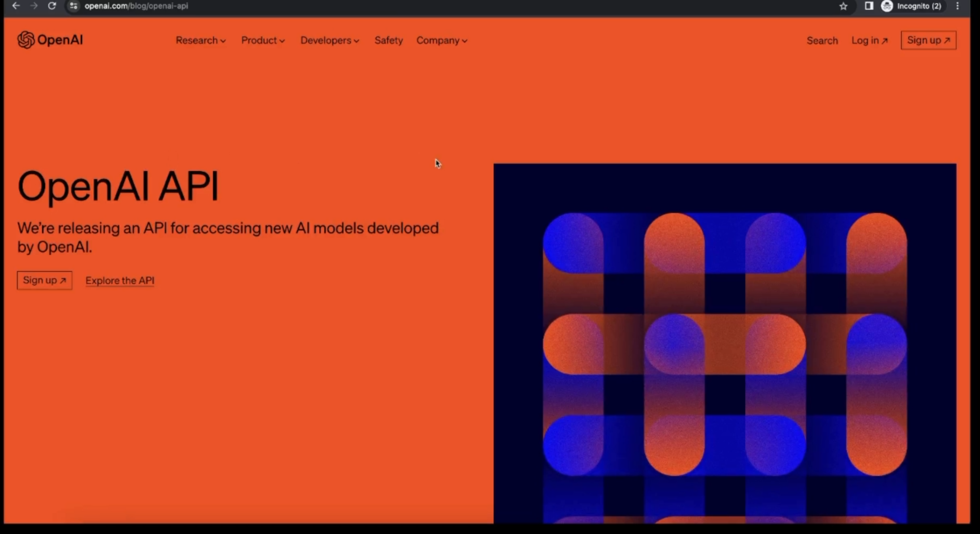Go to the Safety page

pos(388,40)
